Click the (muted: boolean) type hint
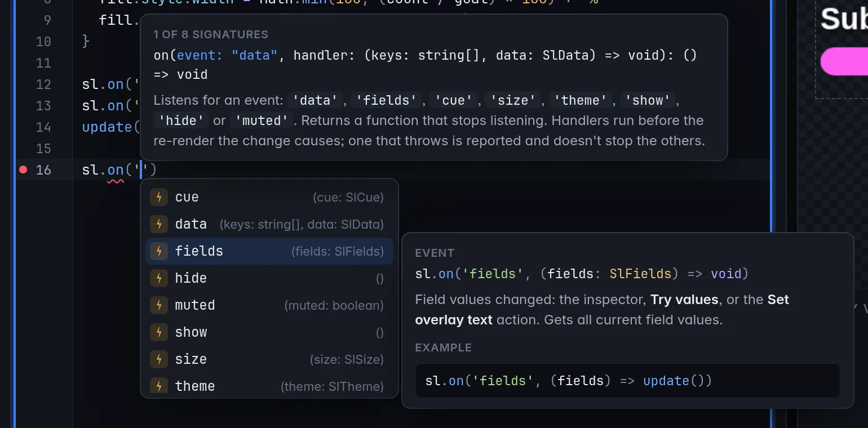Screen dimensions: 868x428 334,305
